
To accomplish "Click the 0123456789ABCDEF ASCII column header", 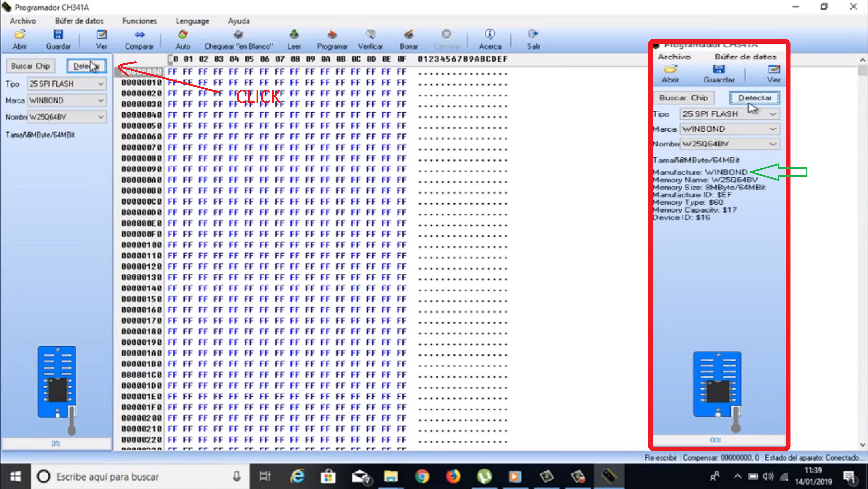I will click(x=463, y=59).
